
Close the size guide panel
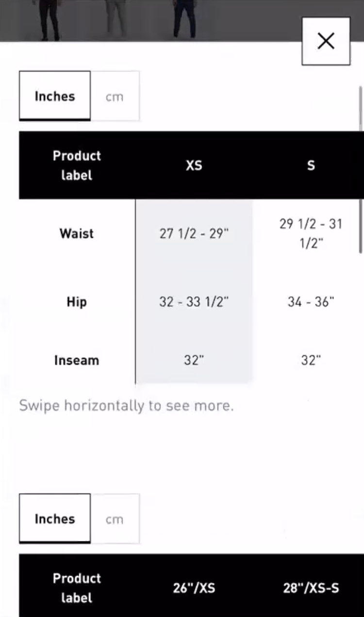tap(326, 41)
